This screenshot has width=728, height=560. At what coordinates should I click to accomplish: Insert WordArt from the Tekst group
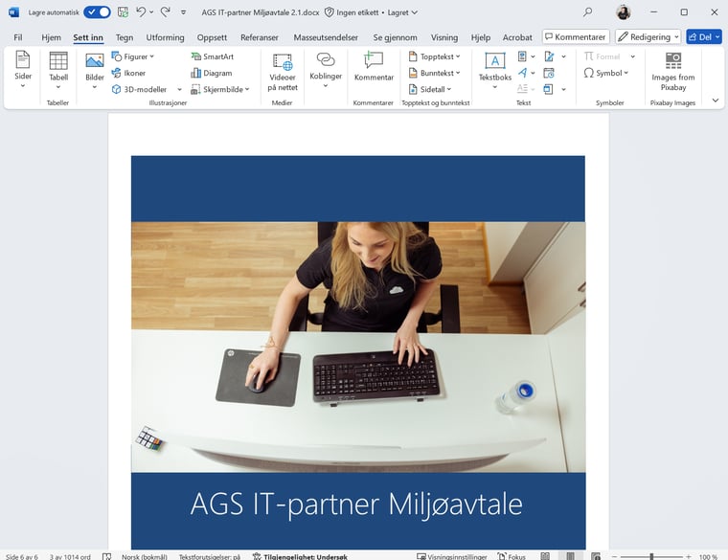click(522, 73)
